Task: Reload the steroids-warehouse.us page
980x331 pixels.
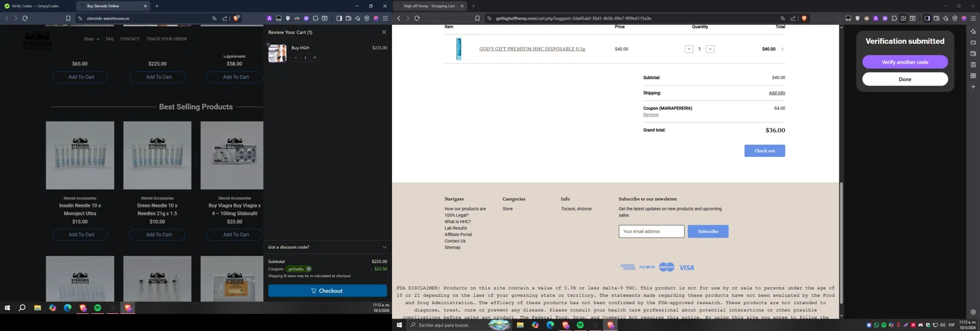Action: click(25, 18)
